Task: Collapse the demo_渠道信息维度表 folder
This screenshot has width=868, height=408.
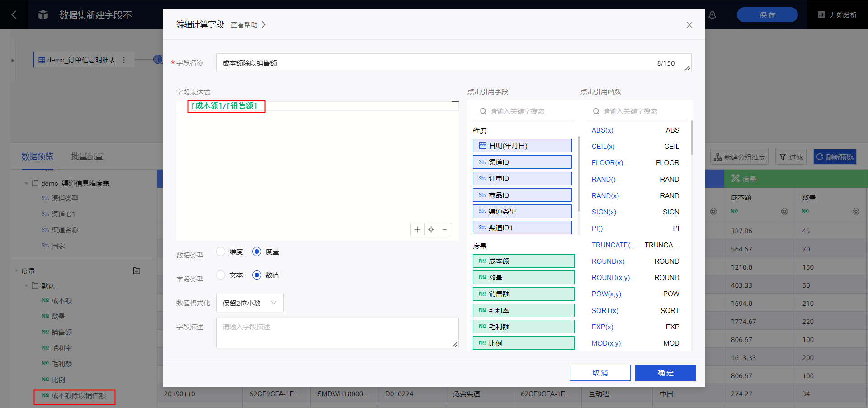Action: (27, 183)
